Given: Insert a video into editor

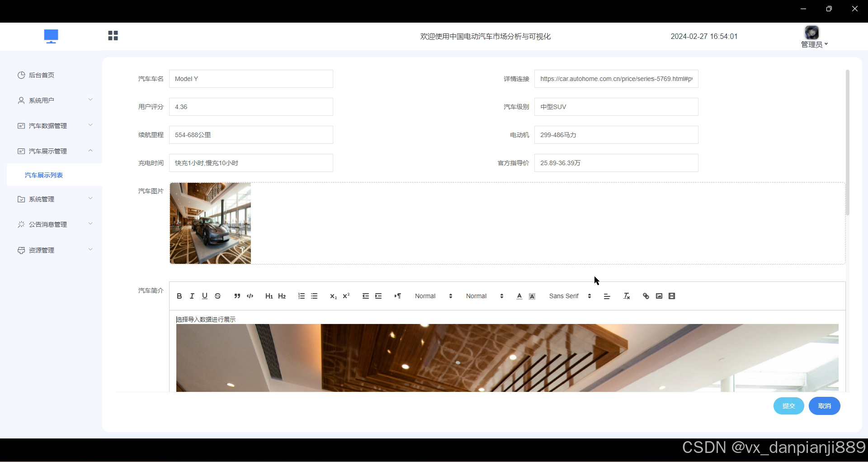Looking at the screenshot, I should tap(672, 296).
